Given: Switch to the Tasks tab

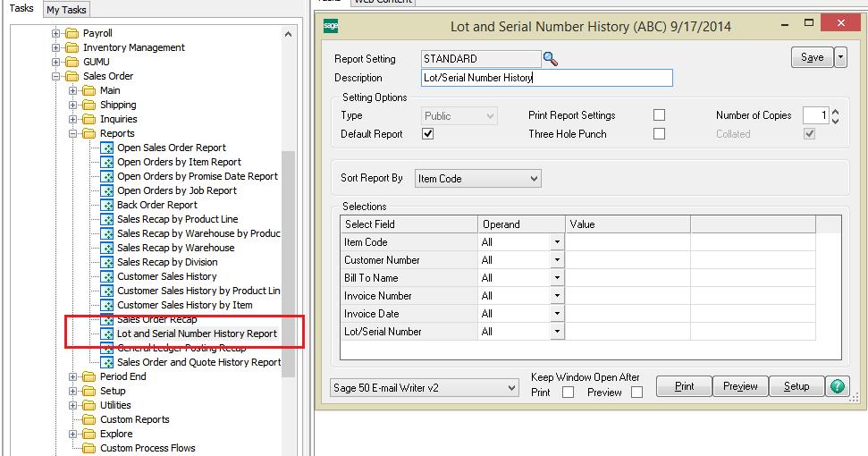Looking at the screenshot, I should coord(21,8).
